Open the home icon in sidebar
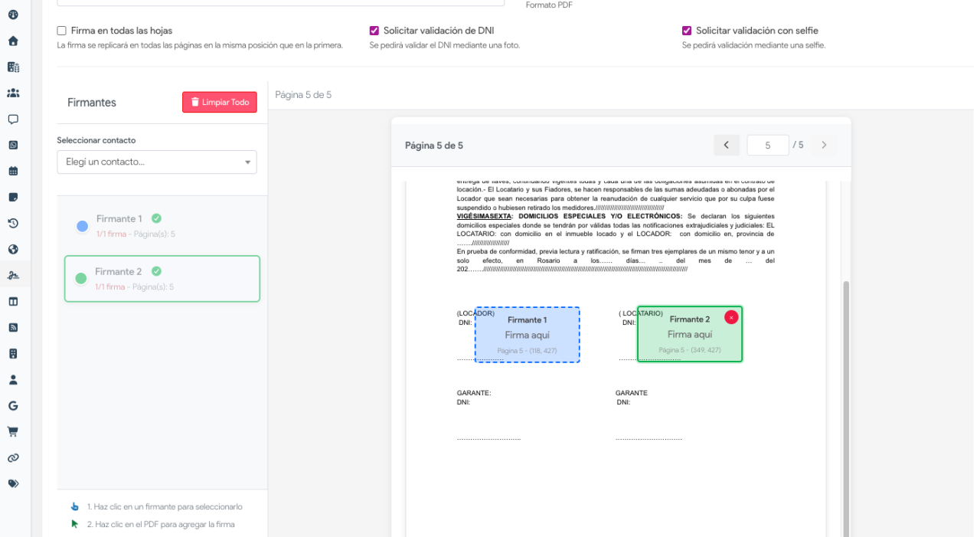 [13, 41]
